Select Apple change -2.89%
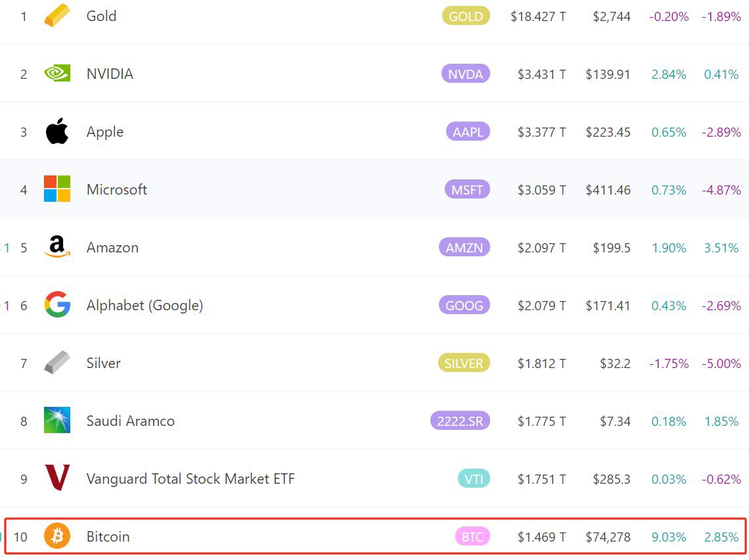Screen dimensions: 749x560 pos(721,132)
